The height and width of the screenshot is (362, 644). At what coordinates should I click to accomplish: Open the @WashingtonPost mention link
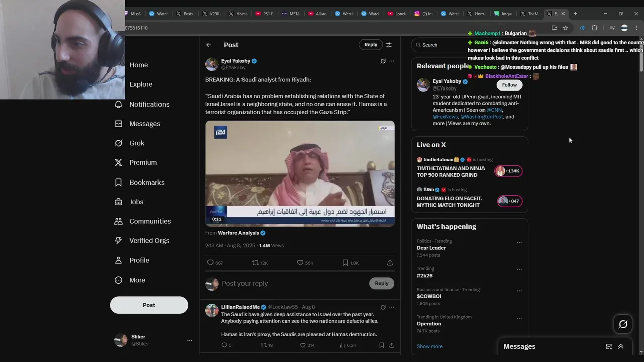click(481, 117)
